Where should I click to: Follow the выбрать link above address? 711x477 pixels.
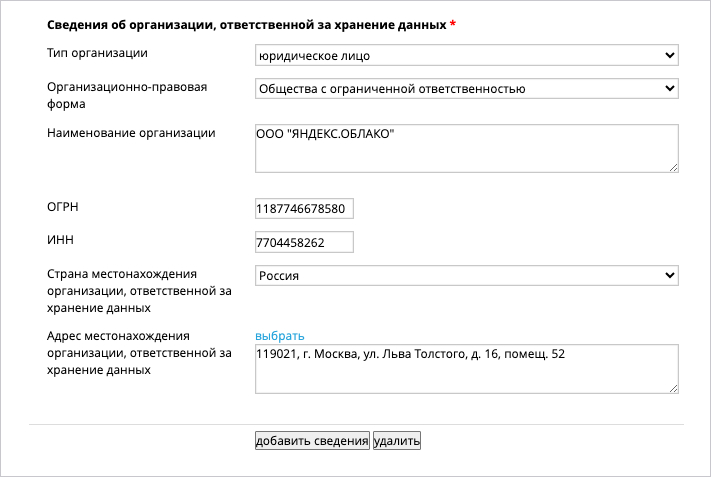[x=280, y=336]
